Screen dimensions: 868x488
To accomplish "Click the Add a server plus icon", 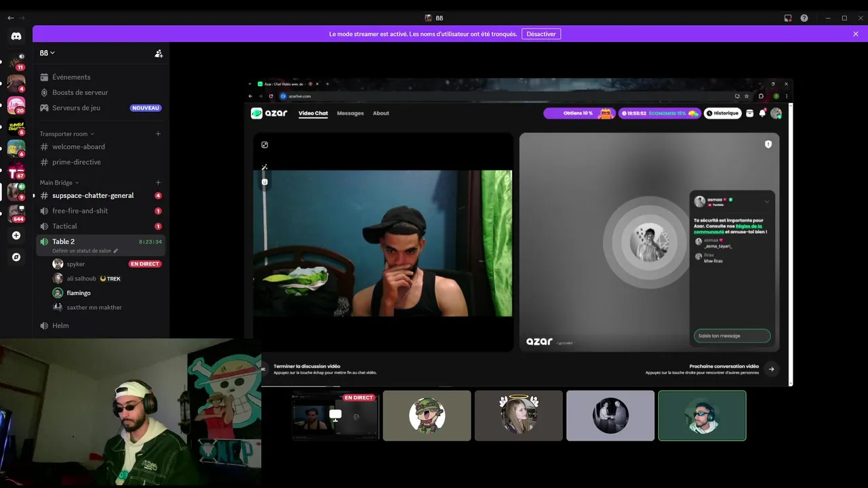I will [x=16, y=235].
